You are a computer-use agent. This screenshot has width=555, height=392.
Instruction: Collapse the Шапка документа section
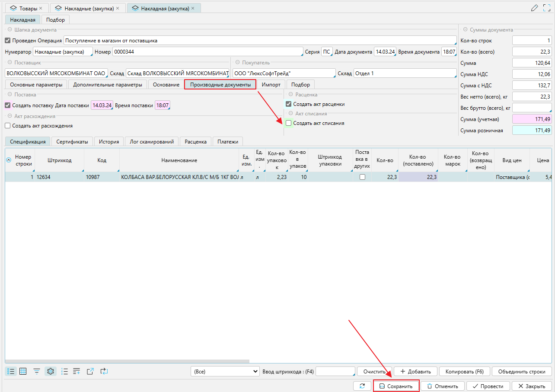pos(10,30)
